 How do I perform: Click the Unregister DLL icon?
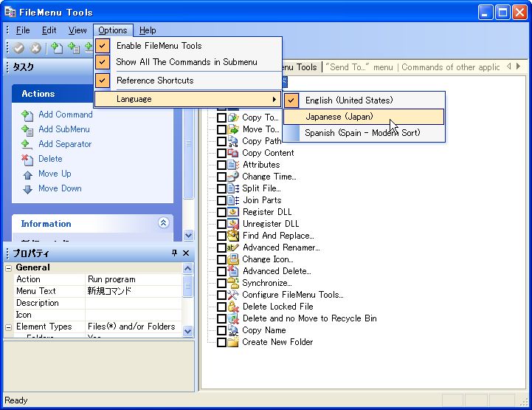tap(233, 224)
